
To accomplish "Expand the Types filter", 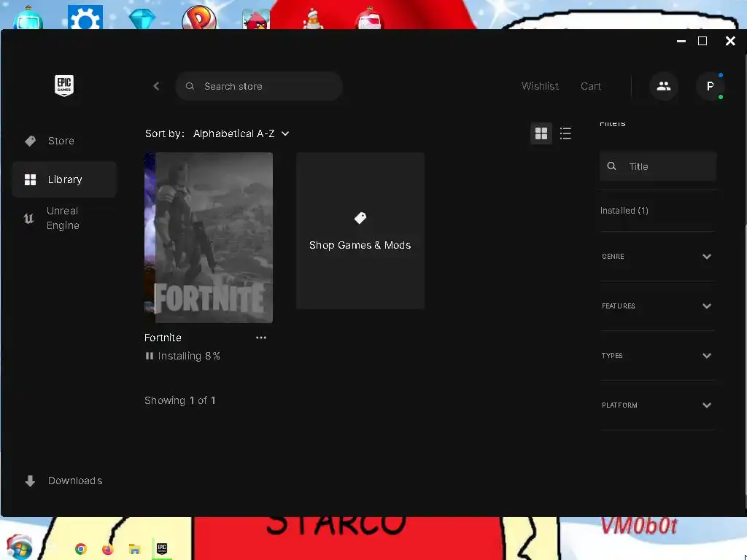I will coord(657,356).
